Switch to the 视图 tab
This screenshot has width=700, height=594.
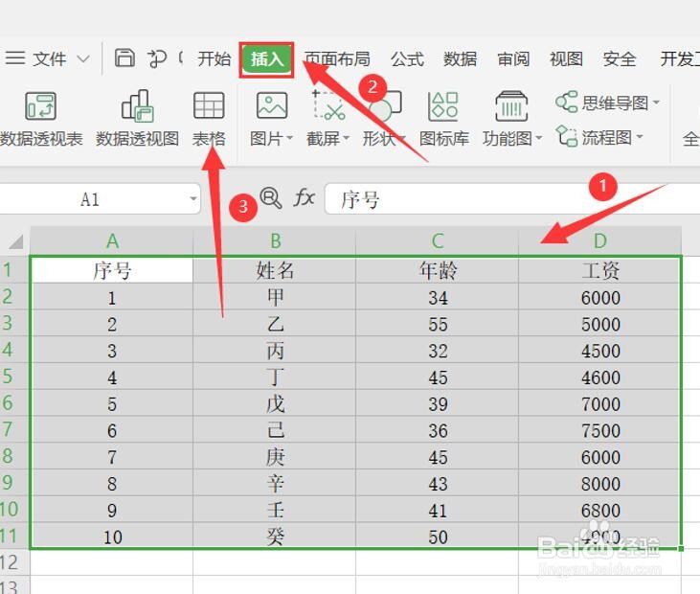[x=566, y=59]
